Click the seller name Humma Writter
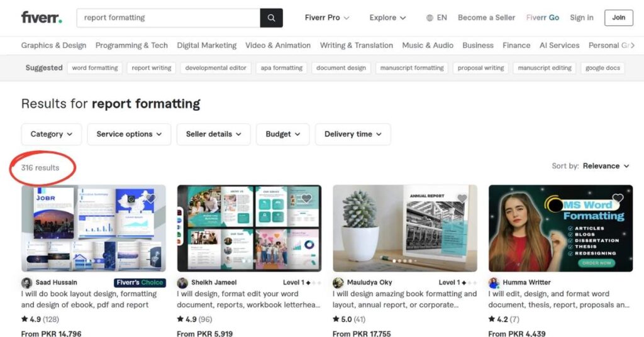644x337 pixels. coord(526,282)
